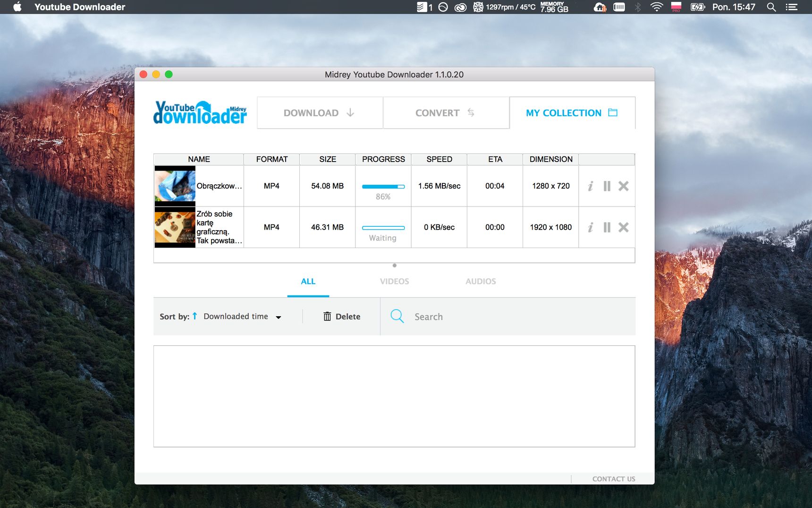
Task: Open the Apple menu
Action: coord(17,7)
